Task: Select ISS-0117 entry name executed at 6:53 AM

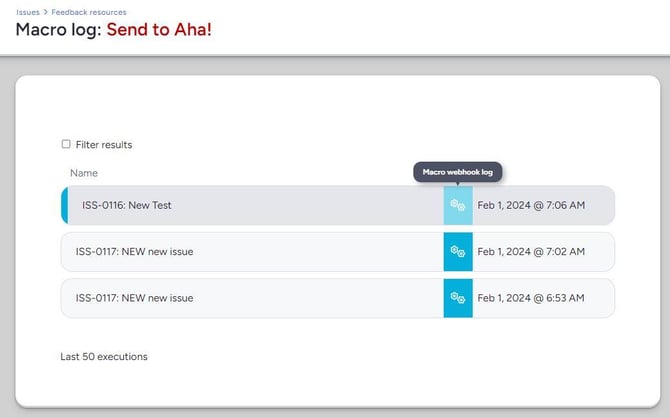Action: (134, 298)
